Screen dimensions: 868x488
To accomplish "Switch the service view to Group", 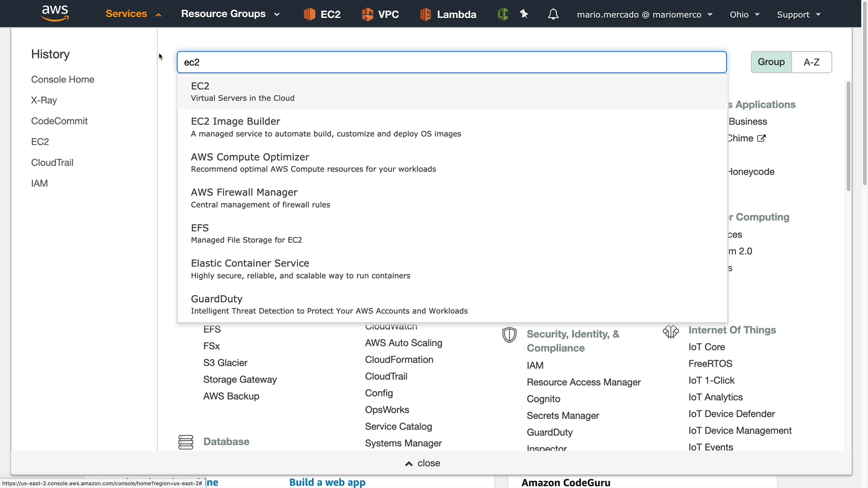I will click(771, 62).
